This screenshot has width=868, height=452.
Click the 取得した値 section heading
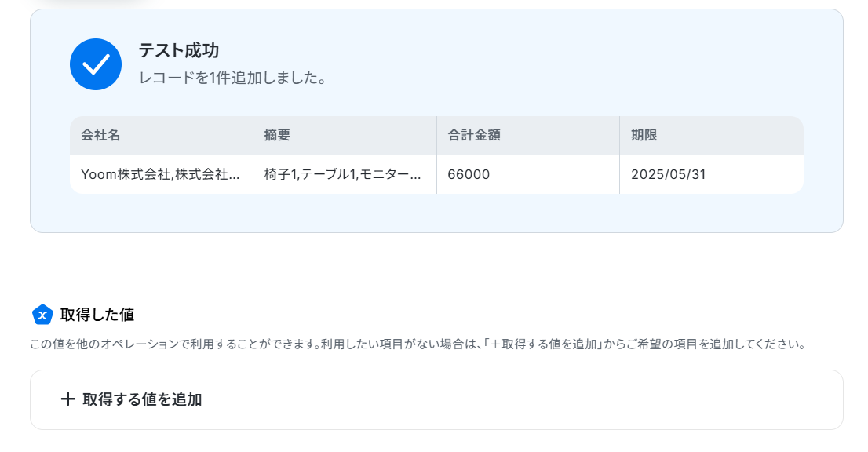coord(97,315)
